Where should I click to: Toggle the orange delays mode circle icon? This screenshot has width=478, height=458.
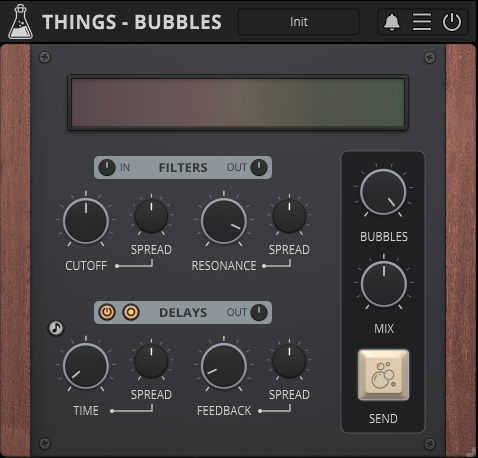tap(131, 312)
